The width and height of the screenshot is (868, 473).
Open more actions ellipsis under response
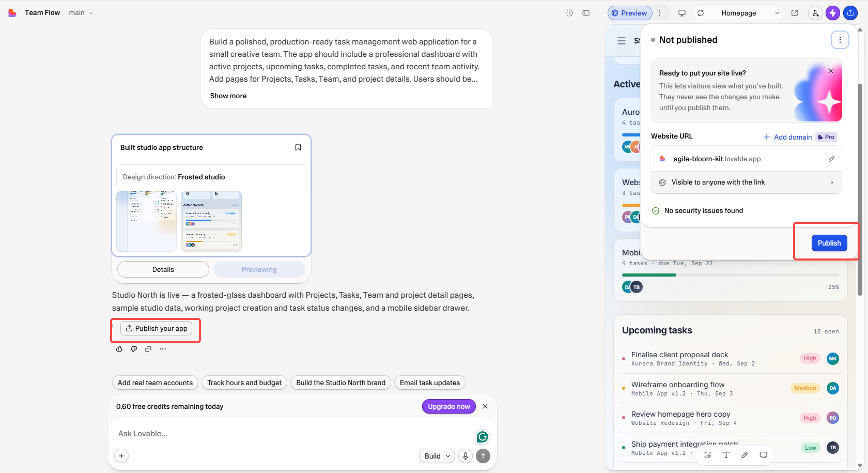point(163,349)
